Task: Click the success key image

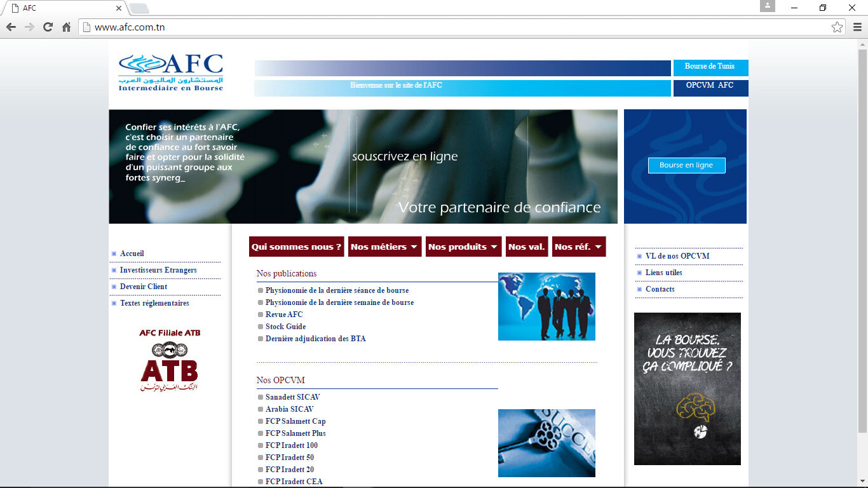Action: click(x=546, y=443)
